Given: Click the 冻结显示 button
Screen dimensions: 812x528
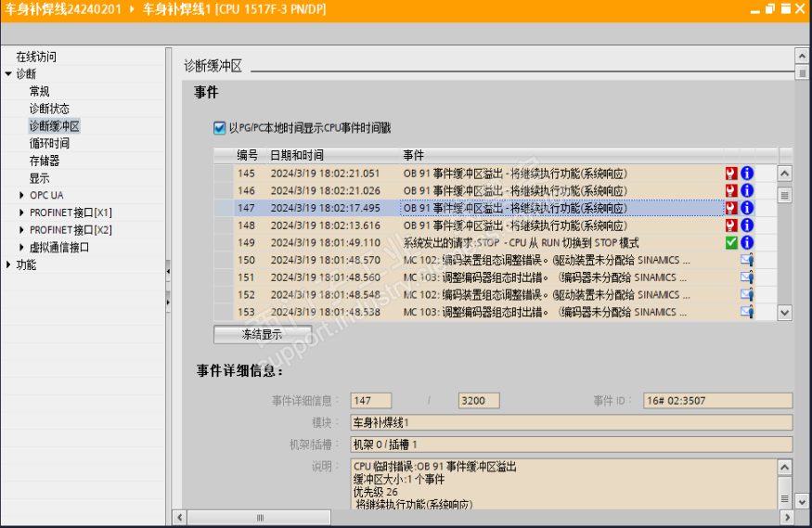Looking at the screenshot, I should click(x=263, y=334).
